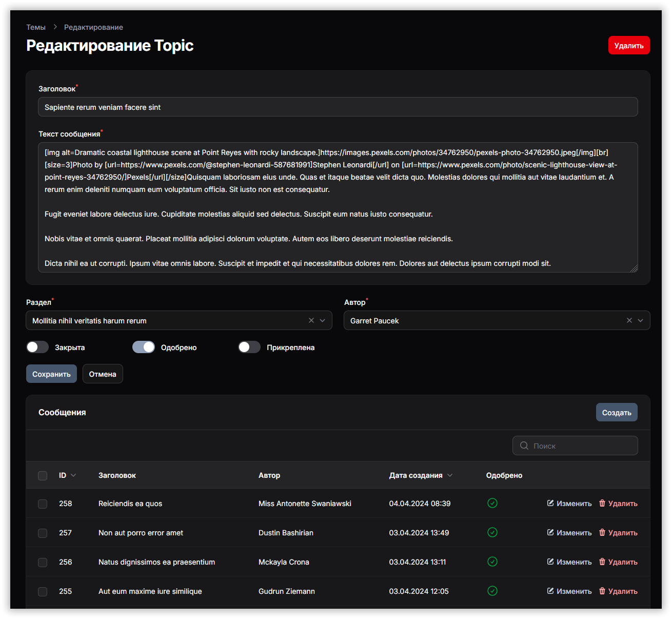Check the select-all checkbox in table header
This screenshot has height=619, width=672.
point(43,475)
